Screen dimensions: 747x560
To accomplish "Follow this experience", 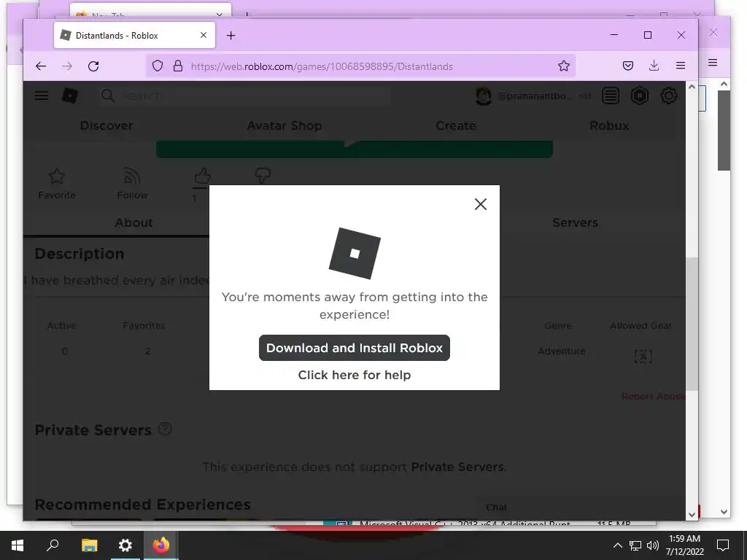I will [132, 183].
